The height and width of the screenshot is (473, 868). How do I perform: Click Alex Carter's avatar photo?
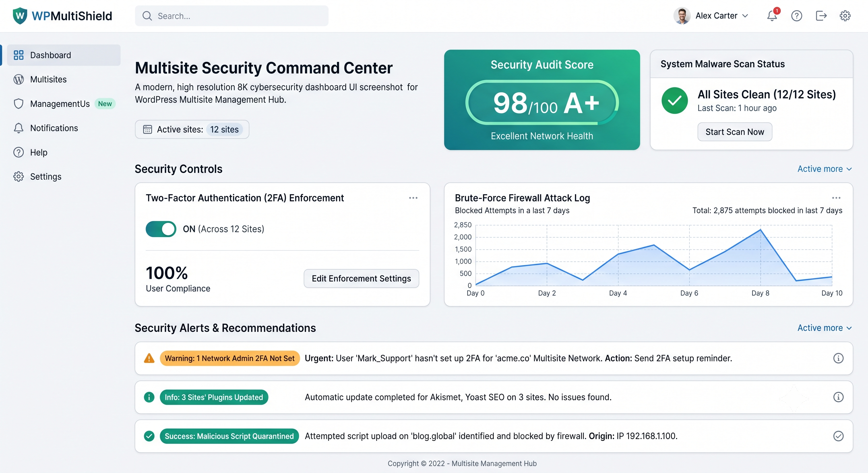click(682, 16)
